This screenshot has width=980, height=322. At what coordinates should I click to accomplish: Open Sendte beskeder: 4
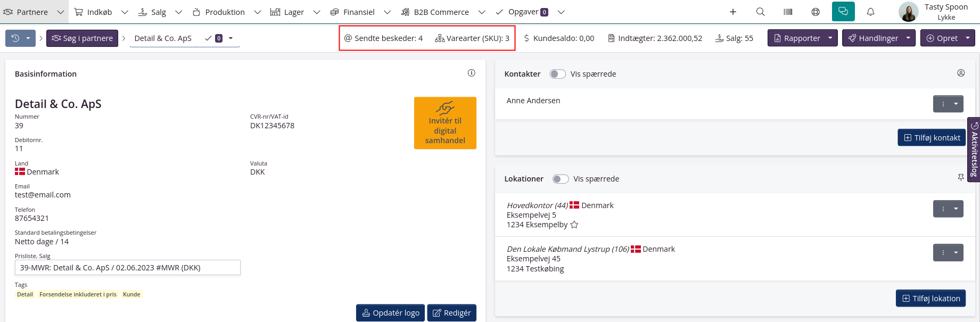click(383, 38)
